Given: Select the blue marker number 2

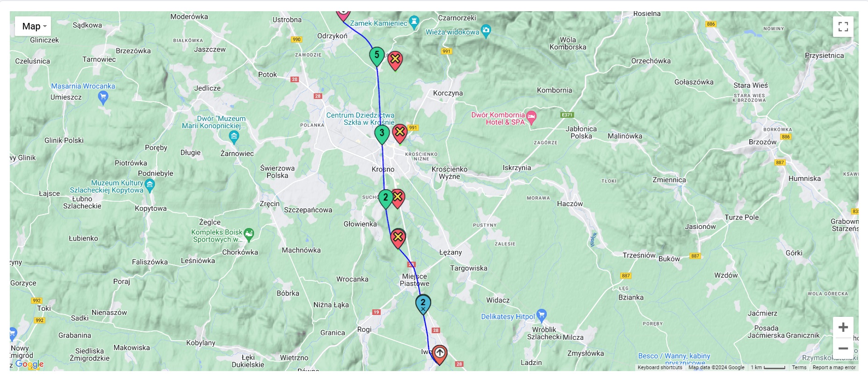Looking at the screenshot, I should click(423, 304).
